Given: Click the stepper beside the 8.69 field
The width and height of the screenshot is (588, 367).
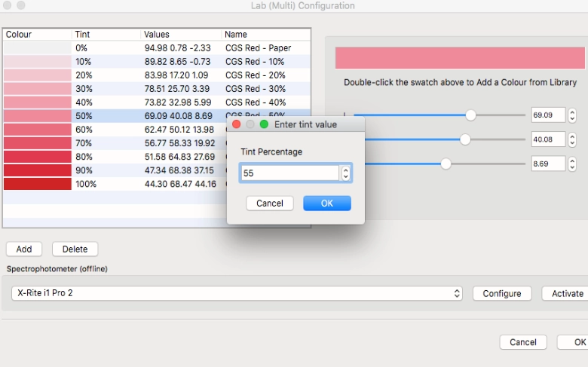Looking at the screenshot, I should (x=572, y=164).
